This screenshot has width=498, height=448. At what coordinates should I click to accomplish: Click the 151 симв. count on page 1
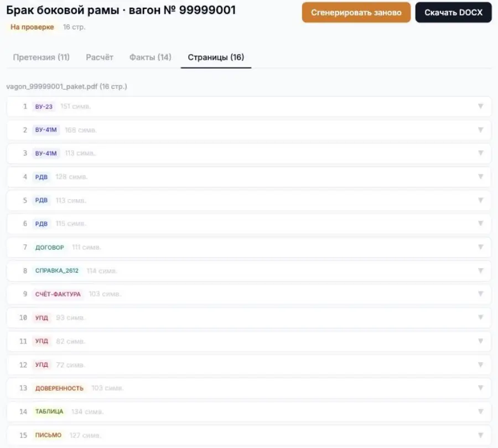76,106
